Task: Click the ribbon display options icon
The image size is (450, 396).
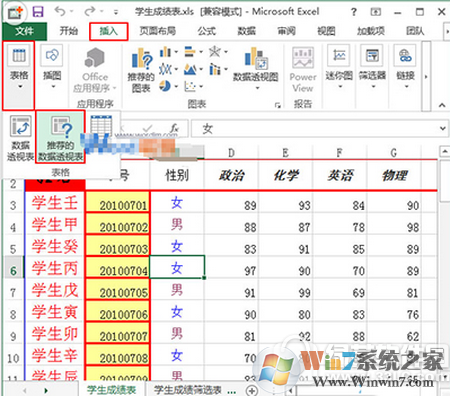Action: coord(376,12)
